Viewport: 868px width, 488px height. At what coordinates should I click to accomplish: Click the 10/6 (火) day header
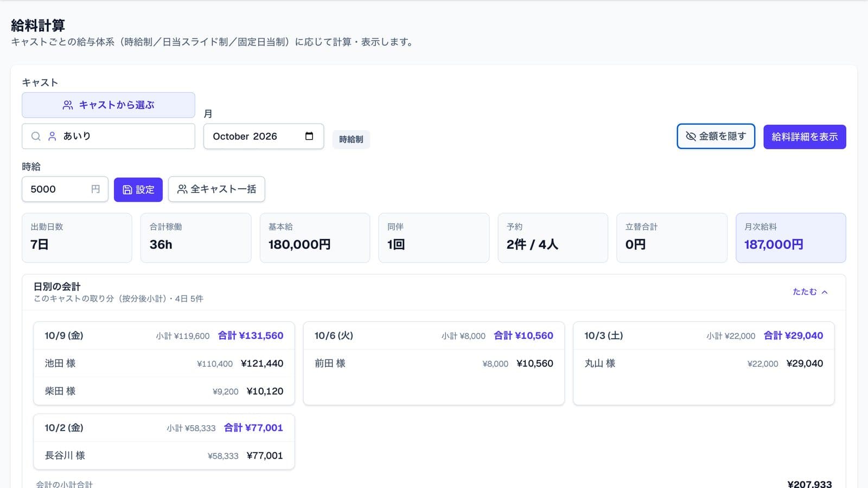tap(434, 336)
